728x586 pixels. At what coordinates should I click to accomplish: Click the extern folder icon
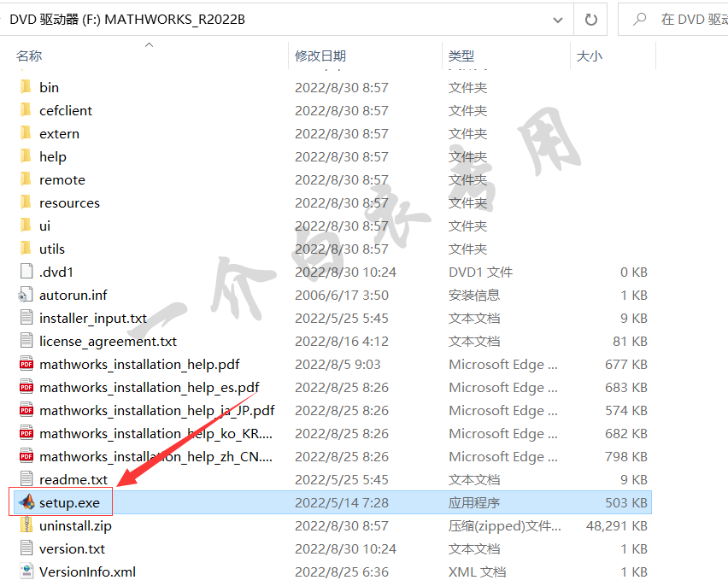coord(26,133)
